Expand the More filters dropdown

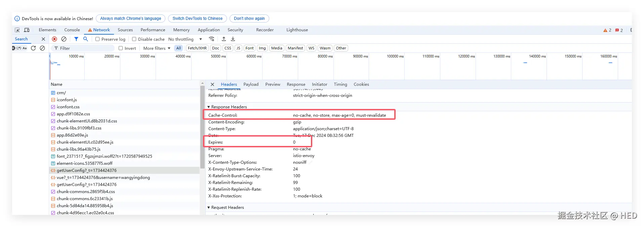(157, 48)
